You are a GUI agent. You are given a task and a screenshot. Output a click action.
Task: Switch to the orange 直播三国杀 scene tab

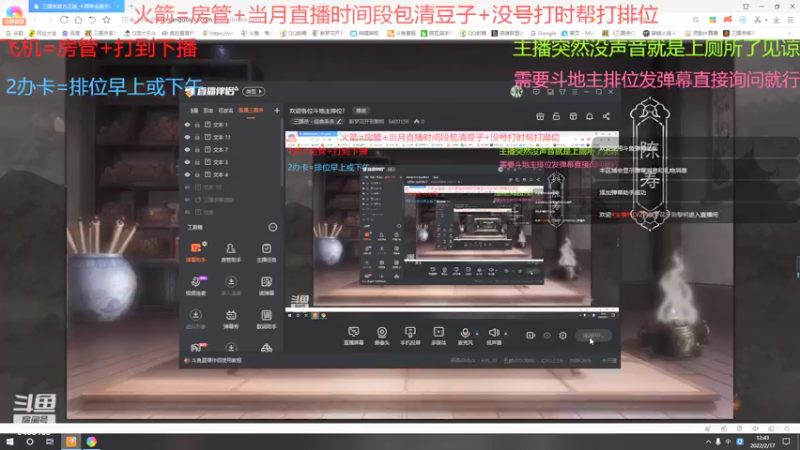click(x=251, y=111)
